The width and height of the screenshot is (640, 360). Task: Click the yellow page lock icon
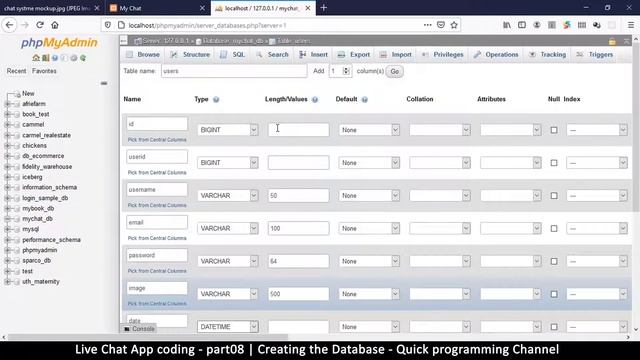[x=612, y=41]
